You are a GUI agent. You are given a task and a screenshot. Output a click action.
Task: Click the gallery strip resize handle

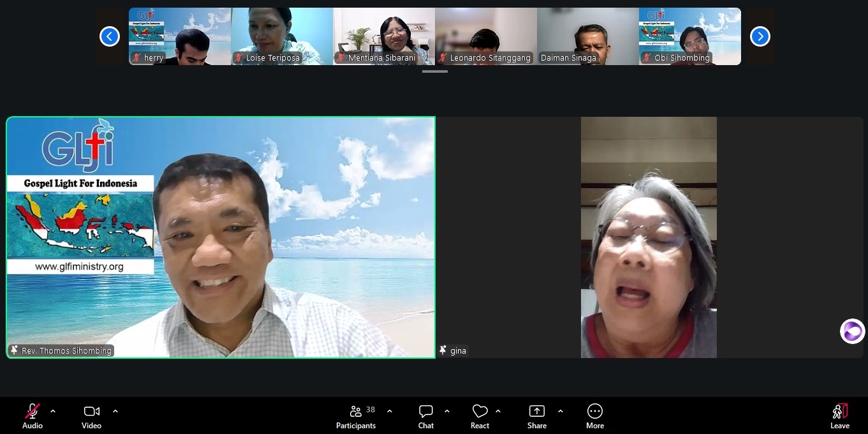point(435,71)
